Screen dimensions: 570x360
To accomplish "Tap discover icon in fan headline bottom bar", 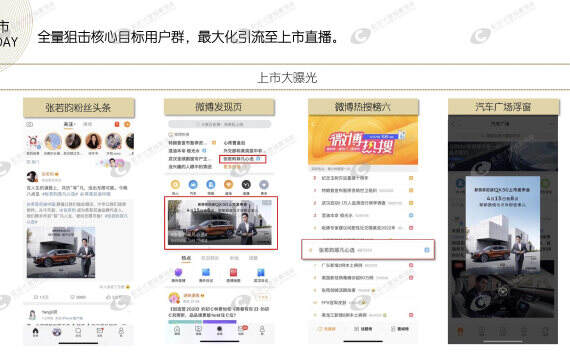I will coord(78,332).
